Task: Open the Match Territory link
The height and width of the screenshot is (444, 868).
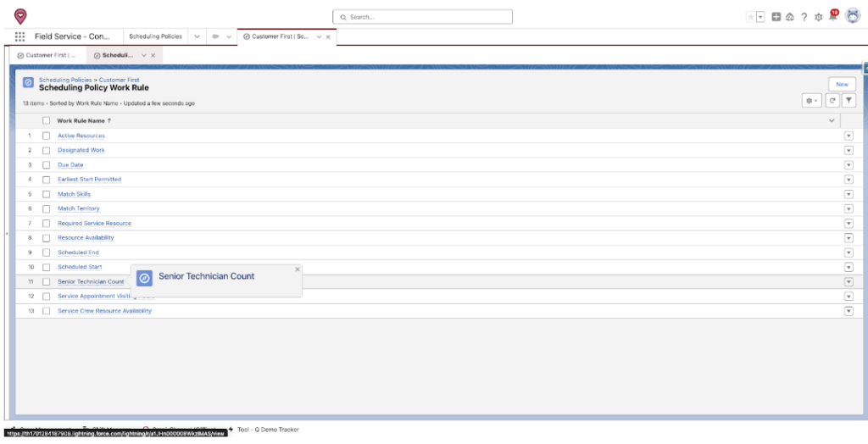Action: (79, 208)
